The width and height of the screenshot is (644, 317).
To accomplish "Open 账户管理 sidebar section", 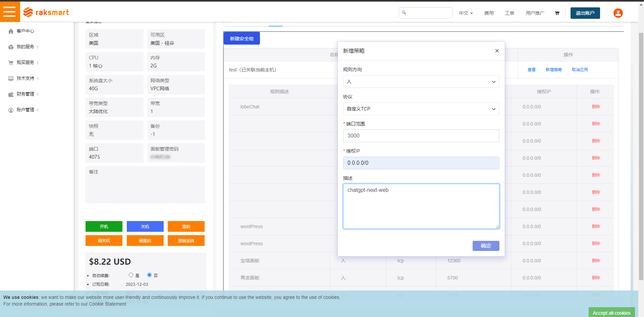I will point(25,110).
